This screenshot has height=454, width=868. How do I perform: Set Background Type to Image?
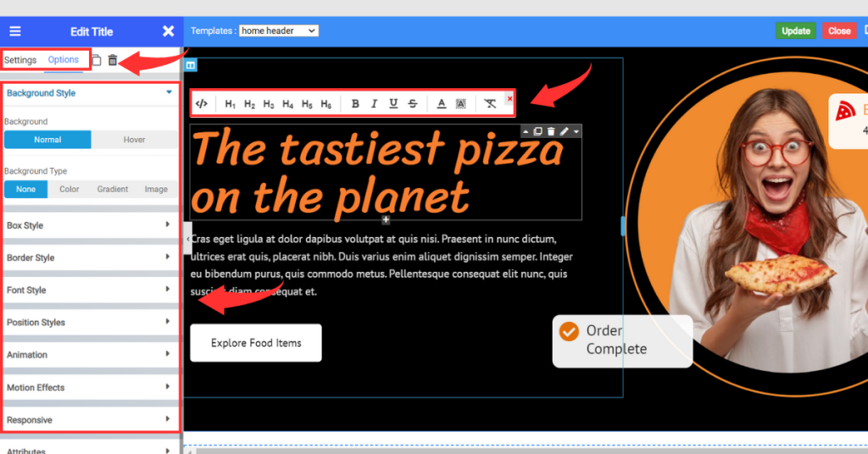tap(156, 189)
